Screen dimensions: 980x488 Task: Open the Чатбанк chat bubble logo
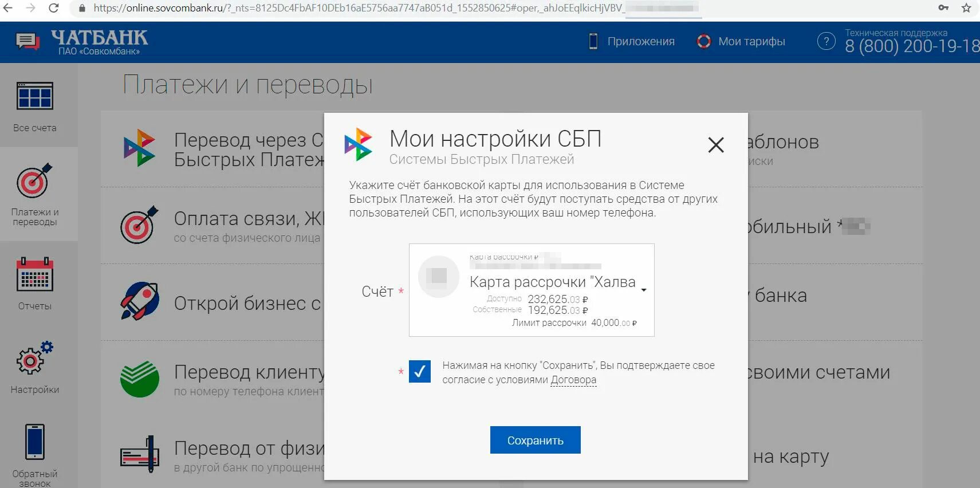tap(28, 41)
